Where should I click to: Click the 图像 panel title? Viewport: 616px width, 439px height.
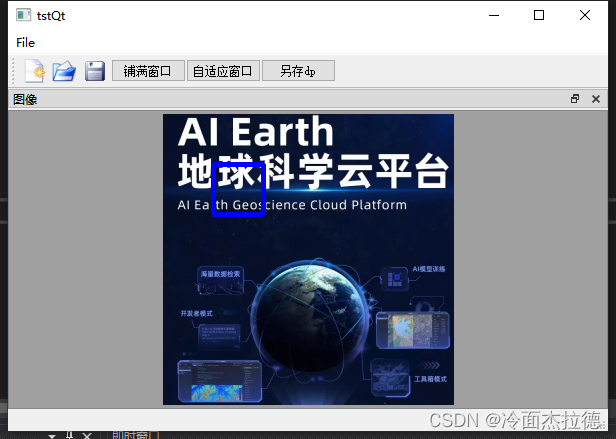[25, 99]
